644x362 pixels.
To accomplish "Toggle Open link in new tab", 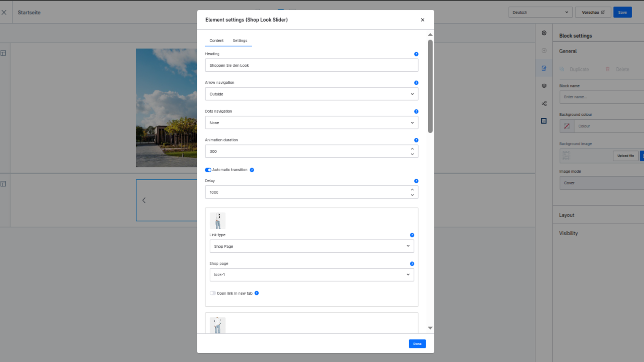I will click(213, 293).
